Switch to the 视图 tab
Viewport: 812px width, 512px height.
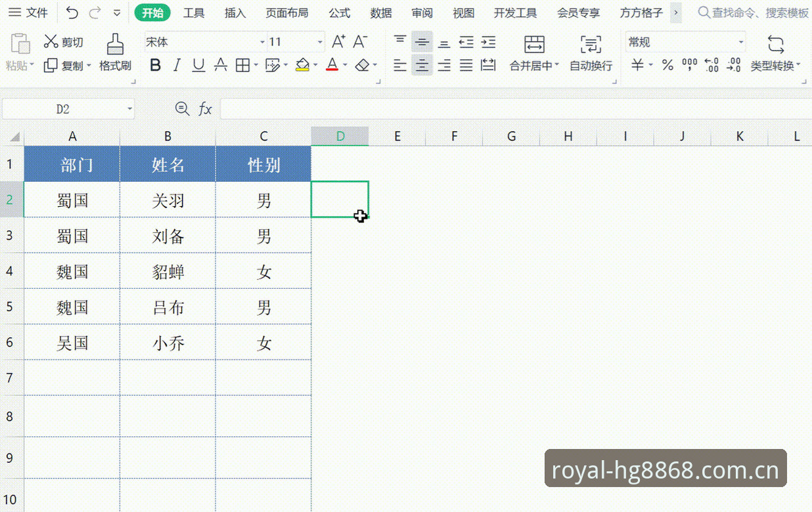coord(464,12)
